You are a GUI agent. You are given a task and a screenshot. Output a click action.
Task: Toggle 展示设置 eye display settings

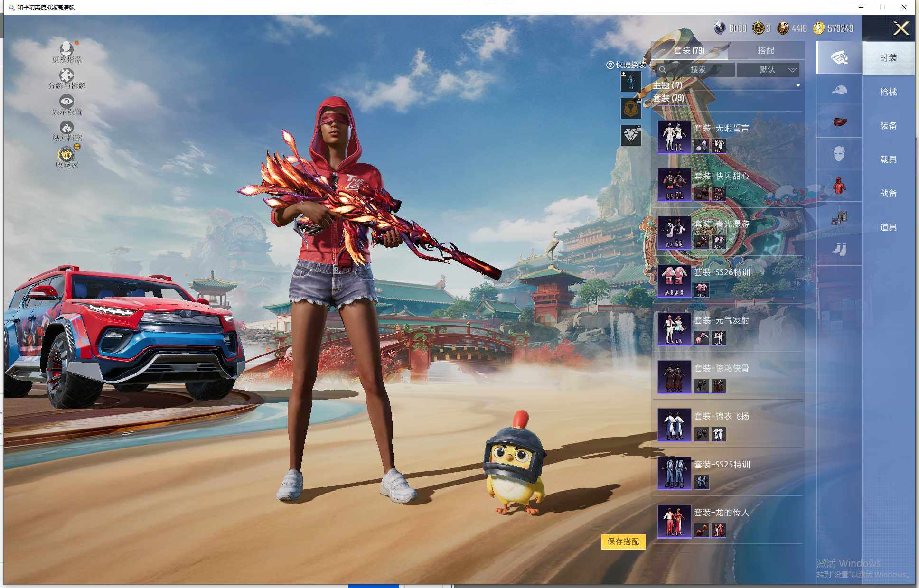pyautogui.click(x=66, y=102)
